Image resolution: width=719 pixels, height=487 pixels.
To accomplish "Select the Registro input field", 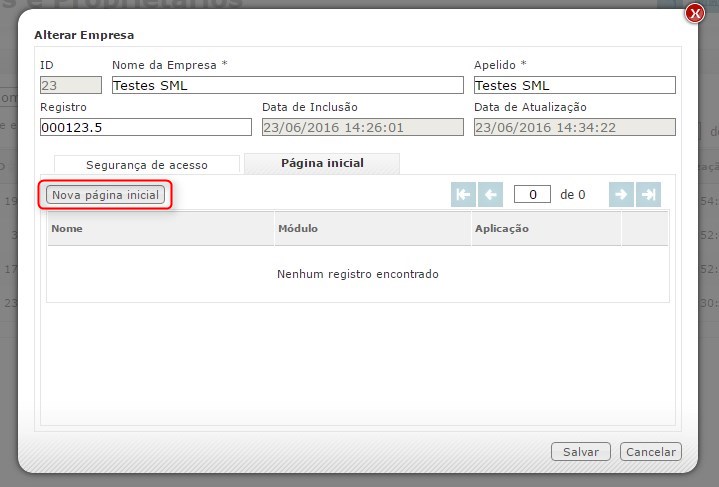I will (146, 127).
